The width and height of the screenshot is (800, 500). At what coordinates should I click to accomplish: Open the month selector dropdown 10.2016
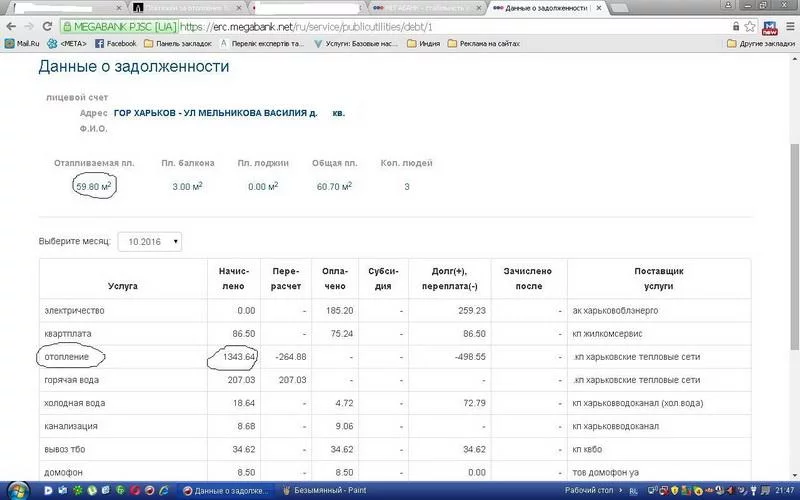pyautogui.click(x=149, y=241)
